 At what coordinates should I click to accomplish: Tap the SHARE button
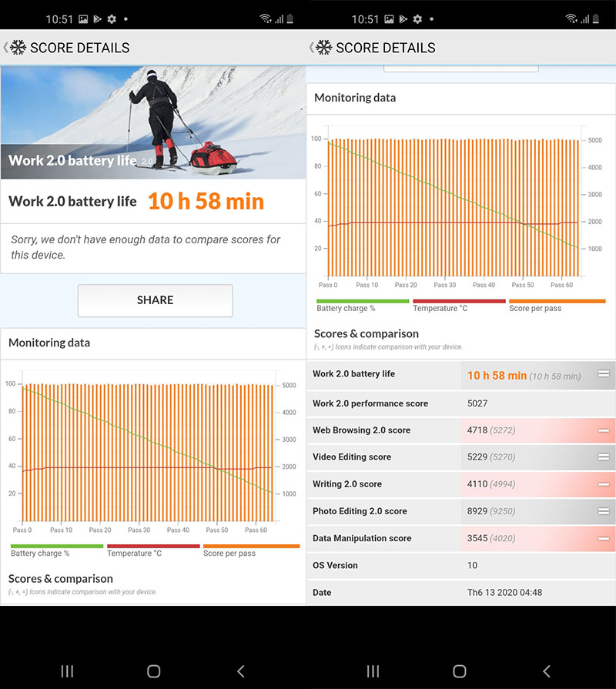tap(155, 300)
